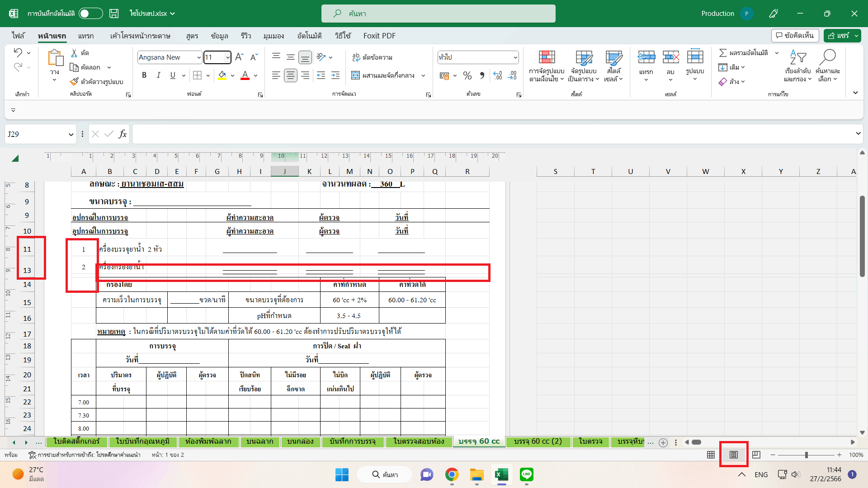Toggle the AutoSave switch
The image size is (868, 488).
(90, 14)
